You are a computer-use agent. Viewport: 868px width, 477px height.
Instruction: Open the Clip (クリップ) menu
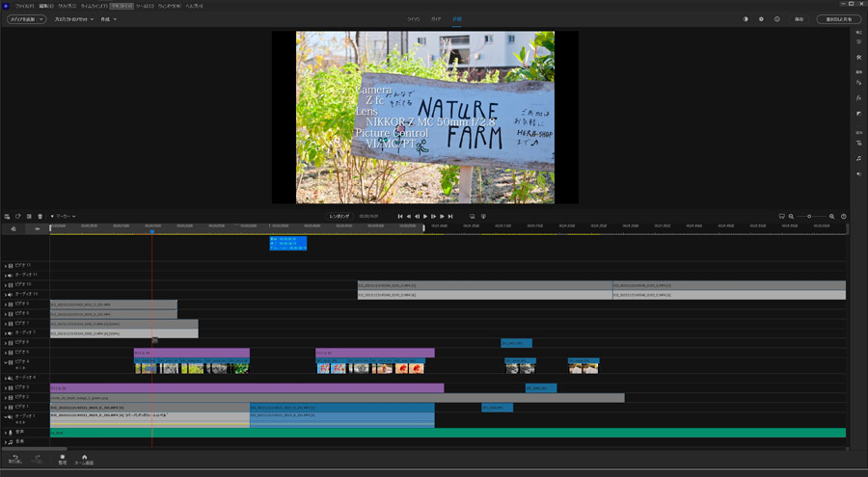[67, 6]
